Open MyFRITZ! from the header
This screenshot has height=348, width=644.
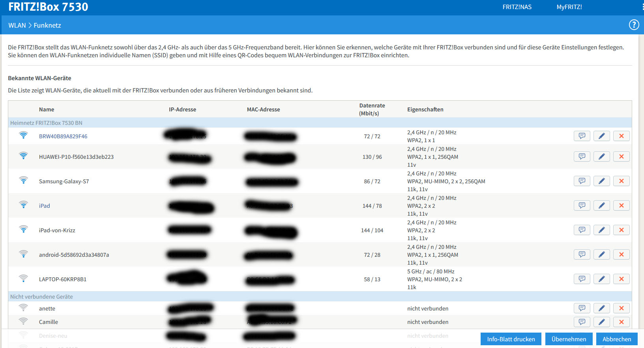click(x=569, y=7)
